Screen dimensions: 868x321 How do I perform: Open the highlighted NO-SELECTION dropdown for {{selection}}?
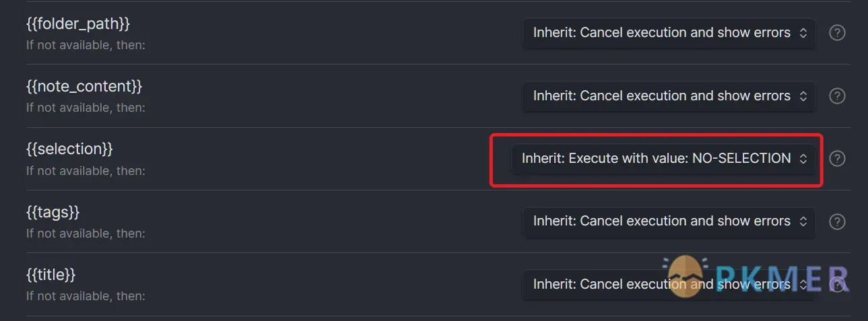pyautogui.click(x=663, y=158)
